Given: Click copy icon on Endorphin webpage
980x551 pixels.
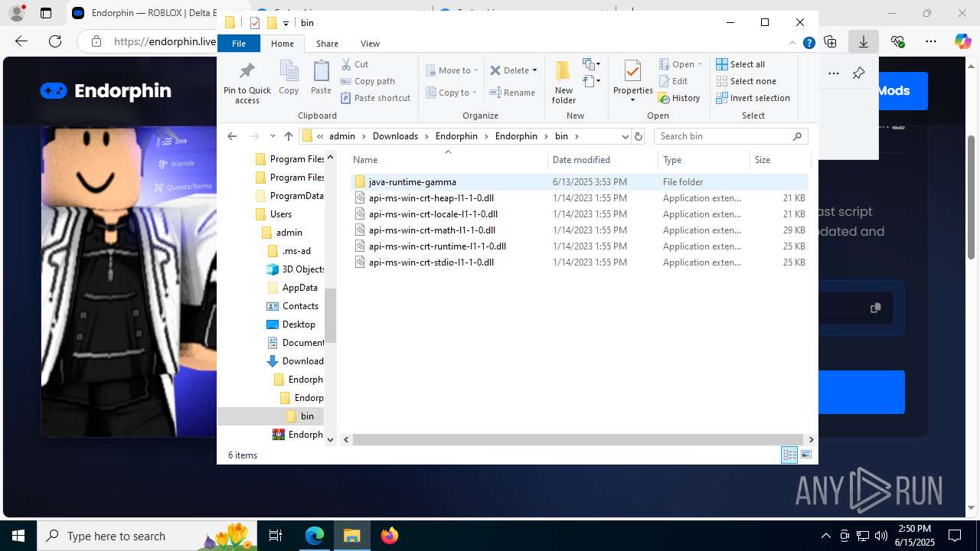Looking at the screenshot, I should [875, 308].
